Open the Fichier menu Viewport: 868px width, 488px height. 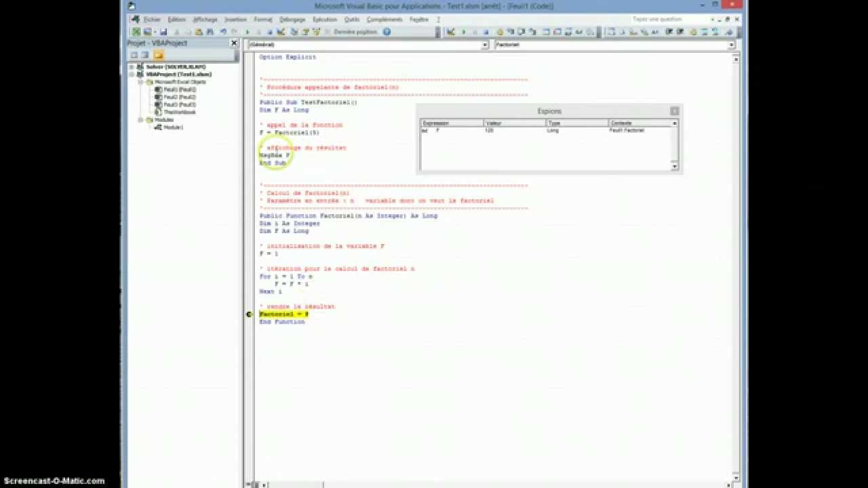(152, 20)
